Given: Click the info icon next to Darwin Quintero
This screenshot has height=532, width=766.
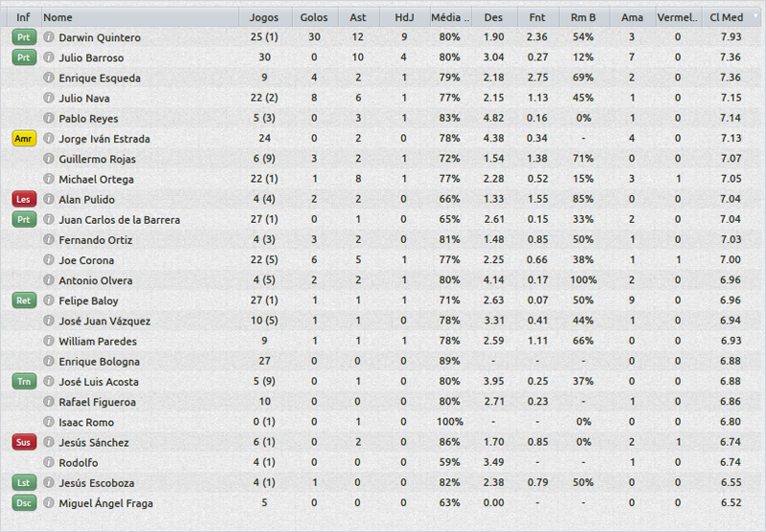Looking at the screenshot, I should (49, 37).
